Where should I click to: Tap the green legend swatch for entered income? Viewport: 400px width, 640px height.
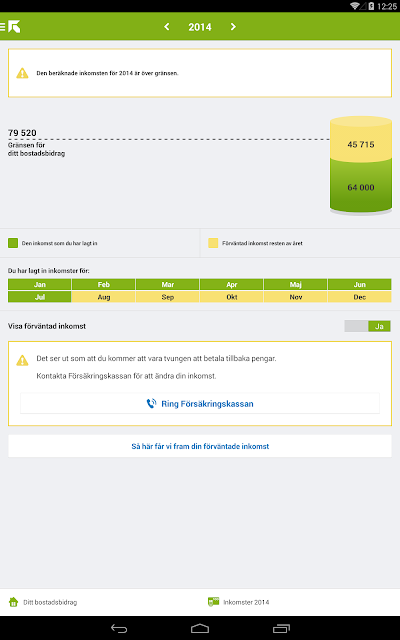[13, 243]
